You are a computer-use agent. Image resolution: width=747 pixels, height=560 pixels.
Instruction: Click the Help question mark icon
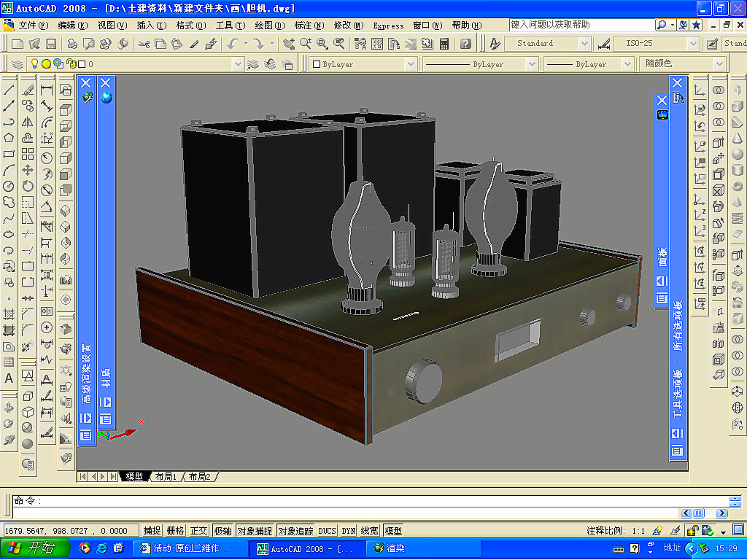click(x=465, y=44)
